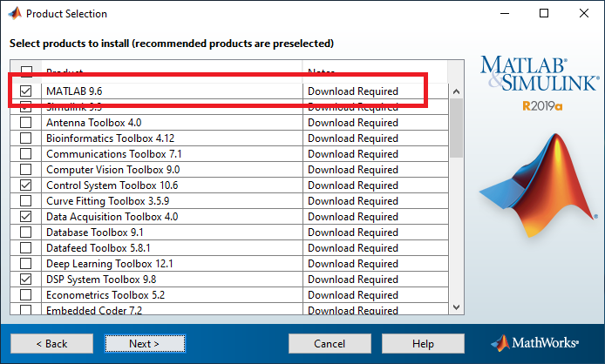Check the Curve Fitting Toolbox 3.5.9 checkbox
This screenshot has height=364, width=605.
click(26, 201)
